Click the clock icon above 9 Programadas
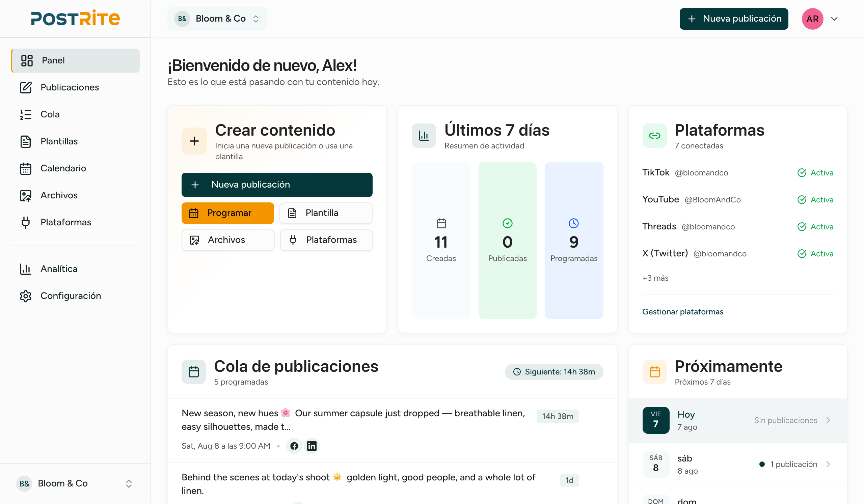The height and width of the screenshot is (504, 864). coord(574,223)
